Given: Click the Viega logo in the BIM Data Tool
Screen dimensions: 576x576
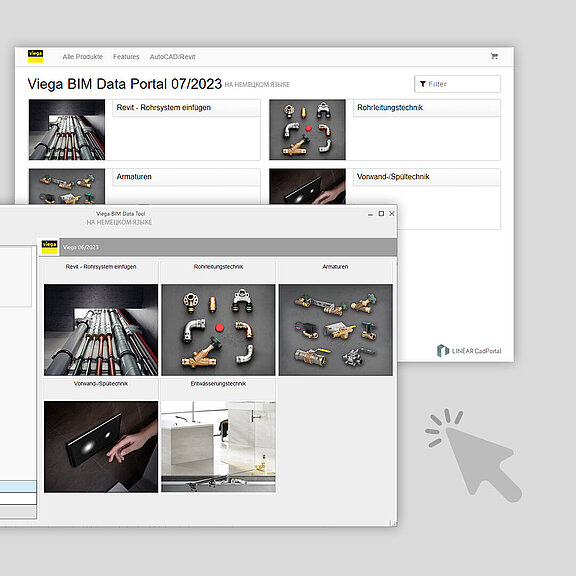Looking at the screenshot, I should point(50,247).
